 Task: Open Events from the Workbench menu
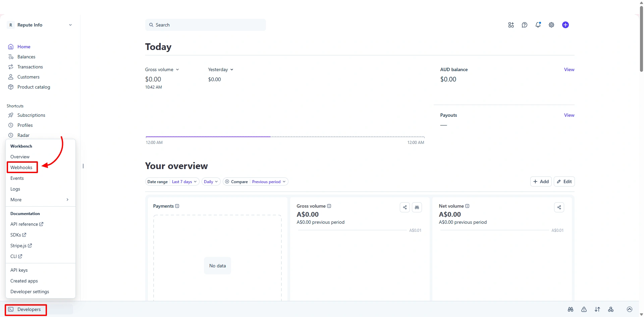(17, 178)
